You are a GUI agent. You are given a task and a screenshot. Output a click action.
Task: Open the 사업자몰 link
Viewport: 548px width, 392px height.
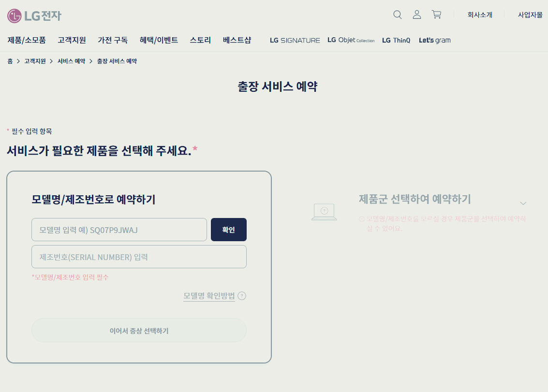[530, 15]
